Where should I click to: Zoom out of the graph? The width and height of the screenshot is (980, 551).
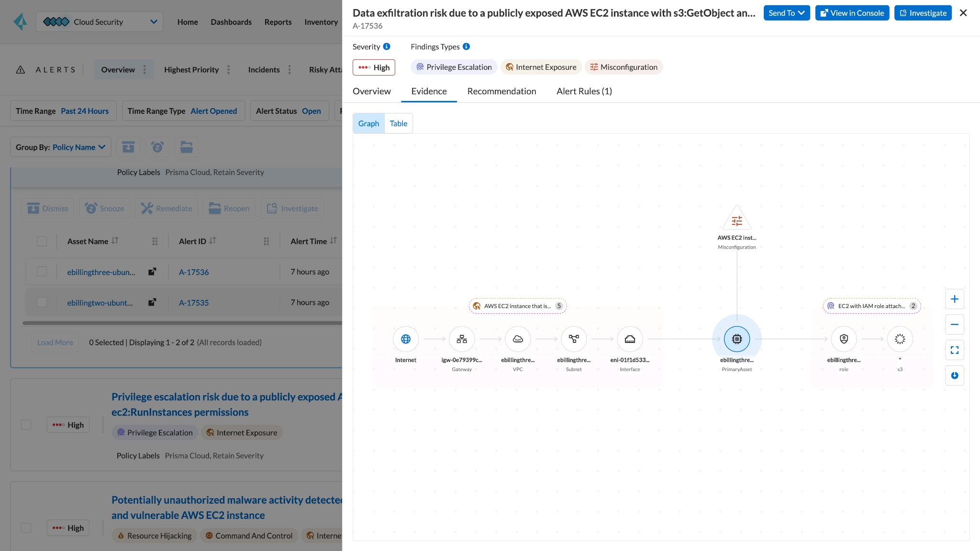click(x=954, y=324)
